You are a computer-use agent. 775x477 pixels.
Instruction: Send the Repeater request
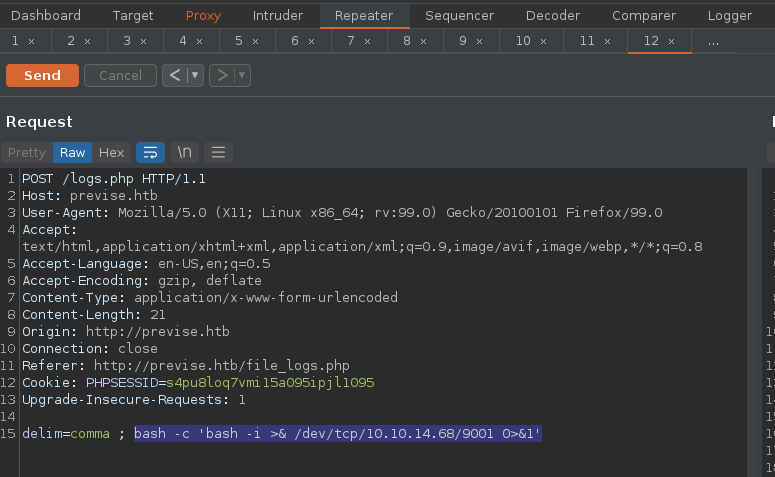[43, 76]
